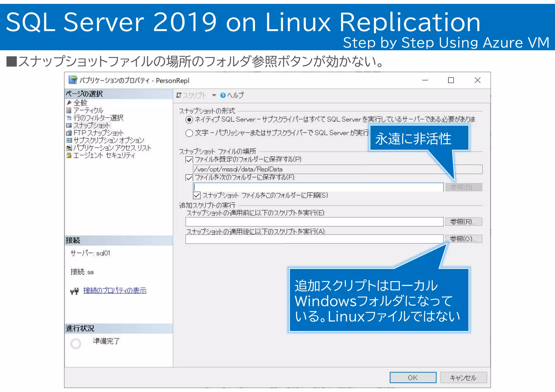Open the 全般 page
555x392 pixels.
80,103
